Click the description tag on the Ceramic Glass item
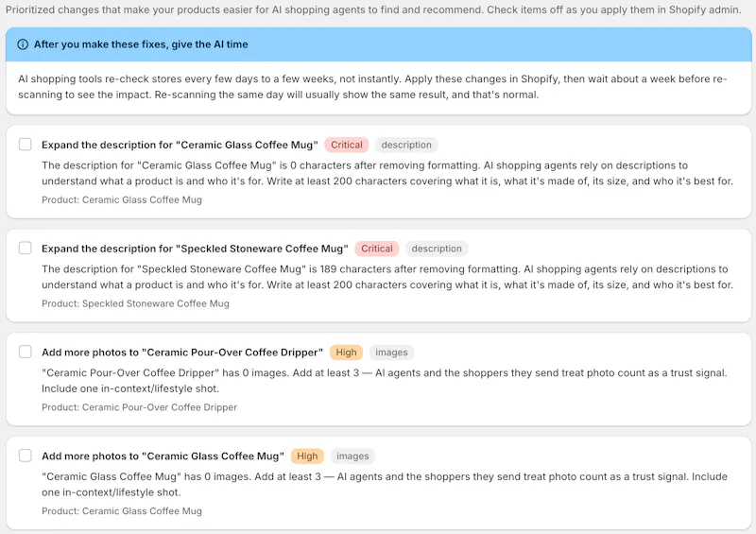Viewport: 756px width, 534px height. (406, 145)
